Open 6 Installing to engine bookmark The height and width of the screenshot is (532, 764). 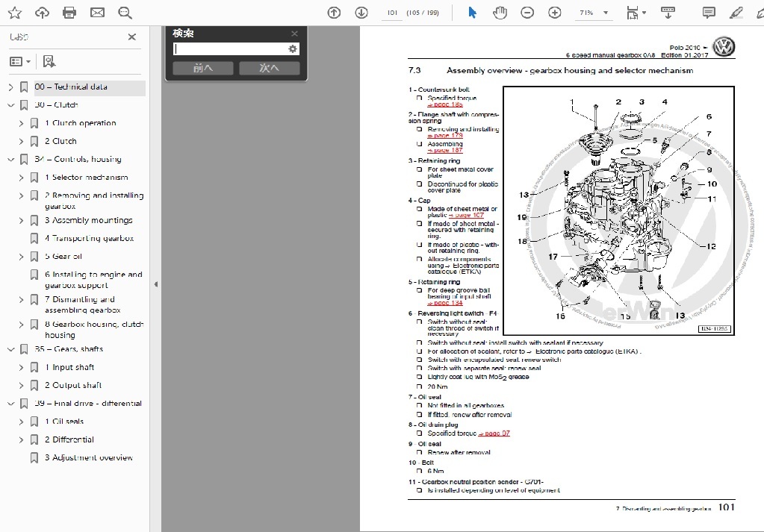click(x=93, y=280)
